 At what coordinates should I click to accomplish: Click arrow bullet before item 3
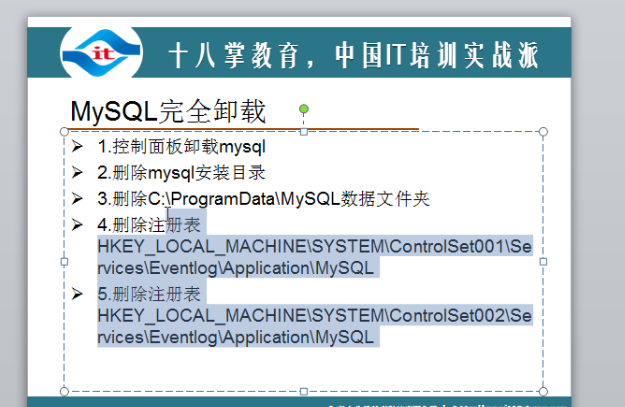point(77,199)
